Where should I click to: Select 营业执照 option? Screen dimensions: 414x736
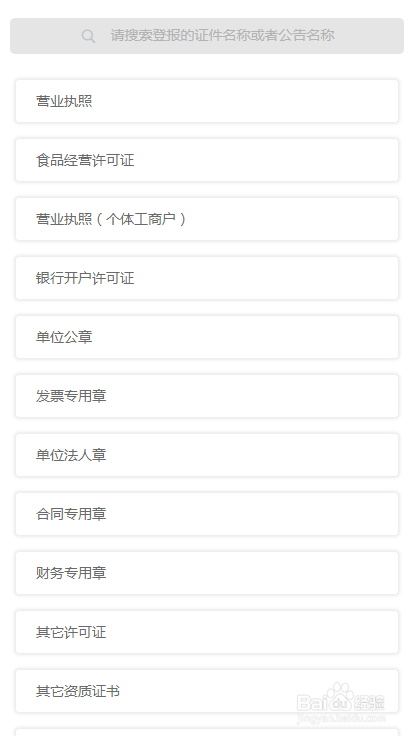(207, 101)
